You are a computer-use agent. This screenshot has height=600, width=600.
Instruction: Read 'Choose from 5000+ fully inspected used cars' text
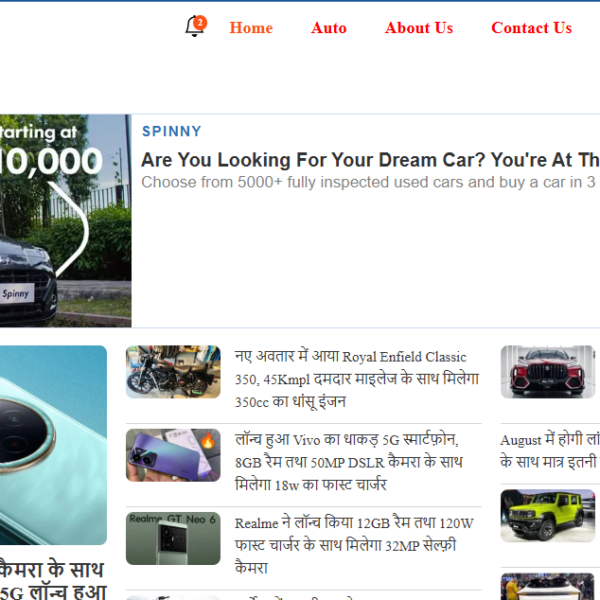[x=370, y=182]
